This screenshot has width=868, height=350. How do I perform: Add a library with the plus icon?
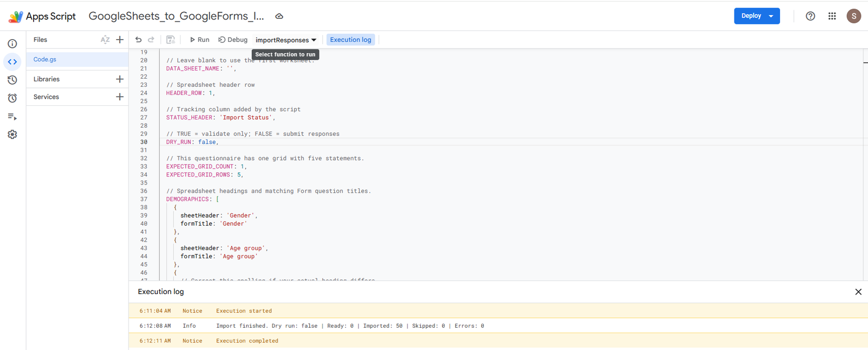click(120, 79)
